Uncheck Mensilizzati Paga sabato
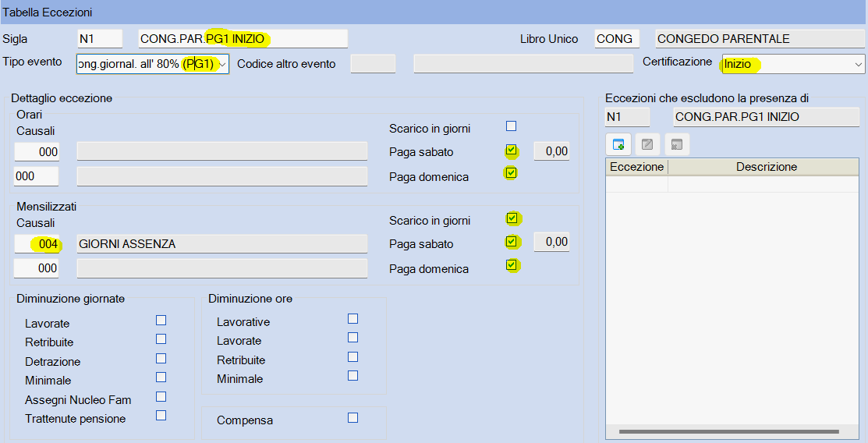 click(x=512, y=242)
